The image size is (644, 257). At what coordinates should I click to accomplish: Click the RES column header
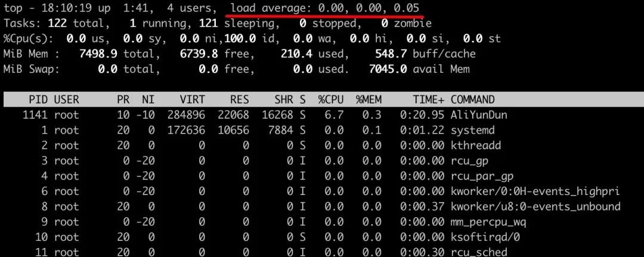(x=240, y=100)
